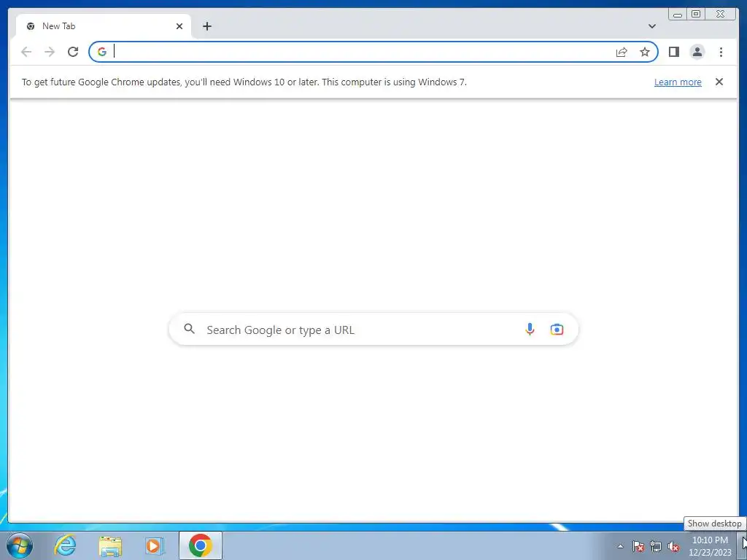This screenshot has height=560, width=747.
Task: Open the side panel
Action: point(673,52)
